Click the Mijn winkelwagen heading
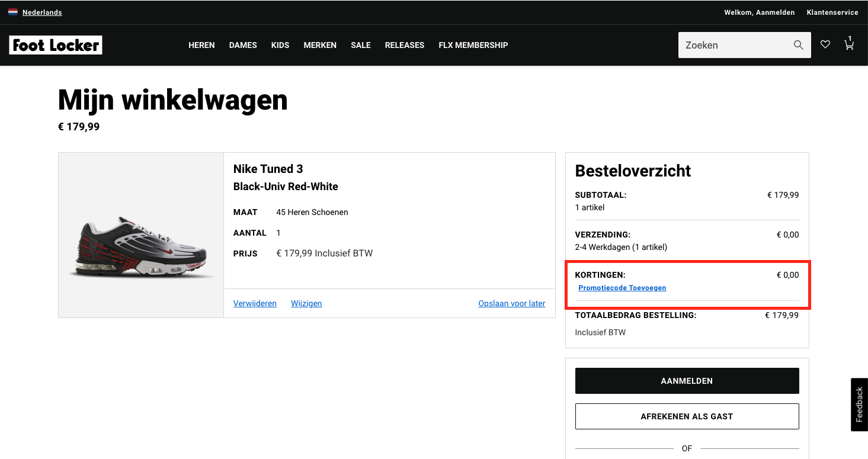This screenshot has height=459, width=868. [x=173, y=100]
